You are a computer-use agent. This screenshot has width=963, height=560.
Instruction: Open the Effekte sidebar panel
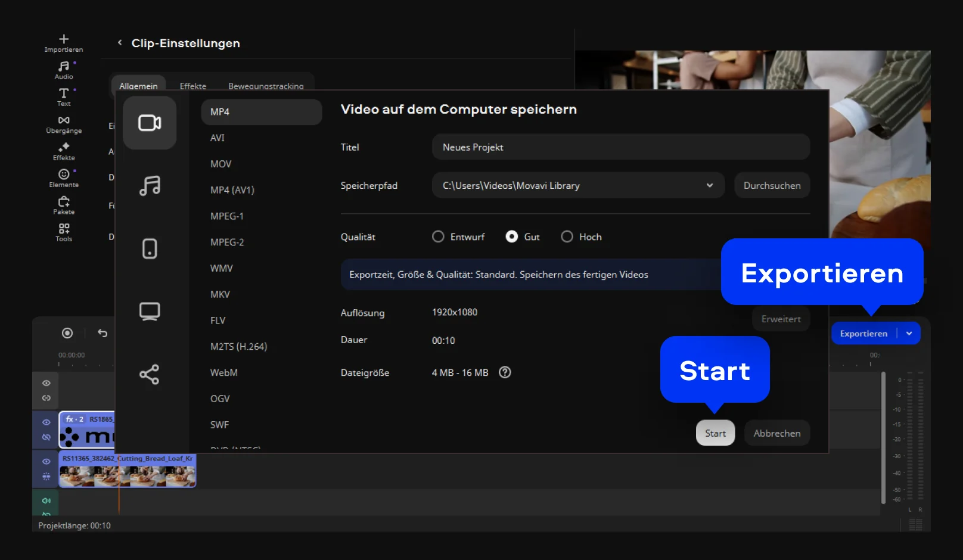click(x=64, y=151)
